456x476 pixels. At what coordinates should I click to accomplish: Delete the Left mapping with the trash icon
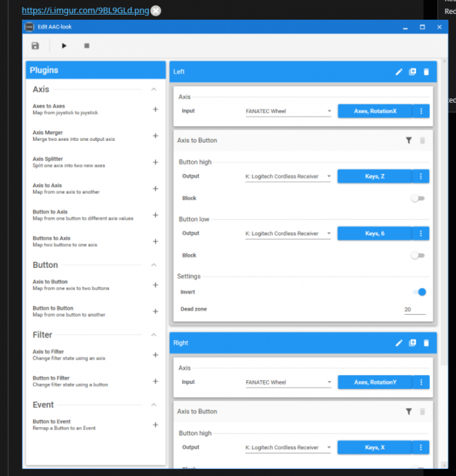point(426,72)
